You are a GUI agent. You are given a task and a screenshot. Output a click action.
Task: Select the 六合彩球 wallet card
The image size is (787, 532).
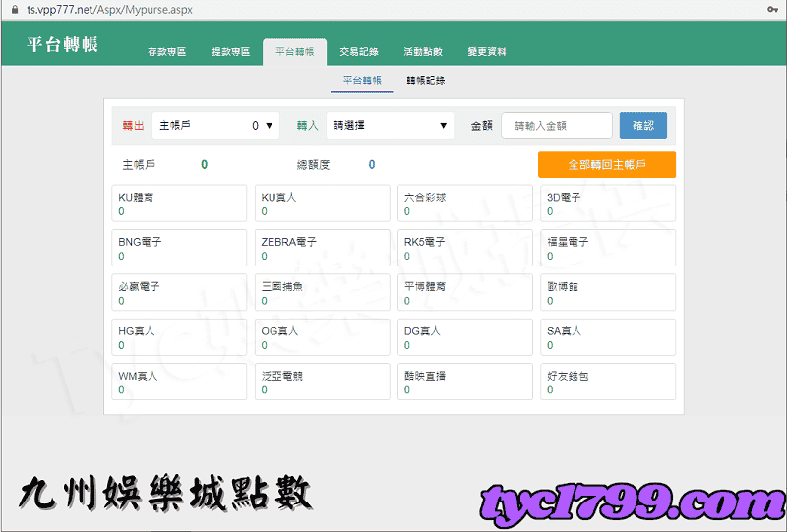[465, 204]
